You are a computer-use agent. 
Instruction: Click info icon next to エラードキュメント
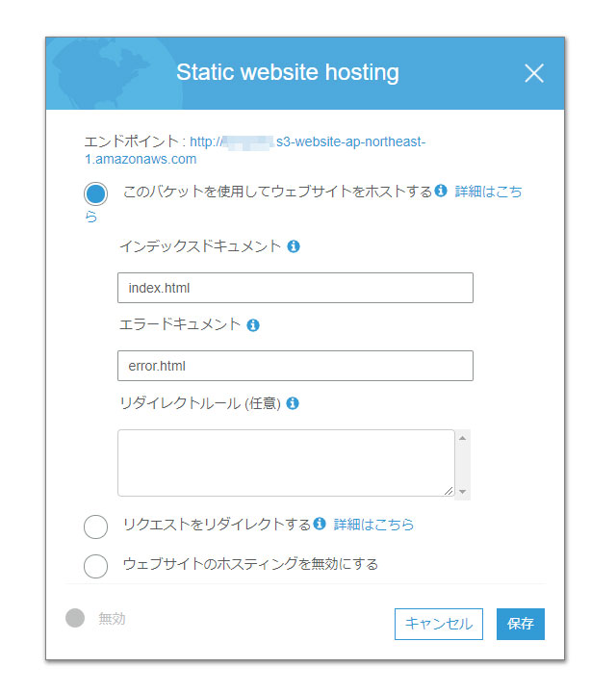coord(253,325)
